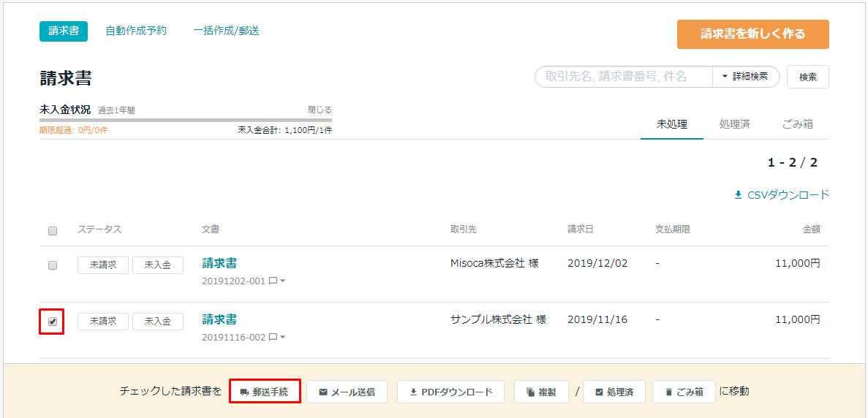Check the select-all header checkbox
This screenshot has height=418, width=868.
pyautogui.click(x=53, y=231)
